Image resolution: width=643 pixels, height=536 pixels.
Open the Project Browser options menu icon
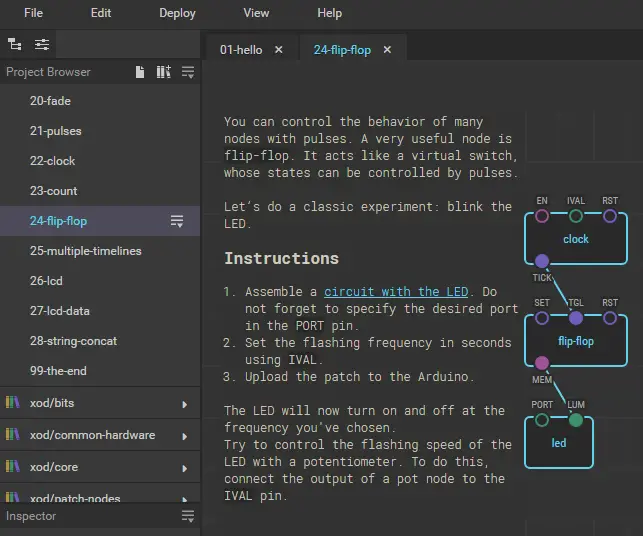[188, 72]
